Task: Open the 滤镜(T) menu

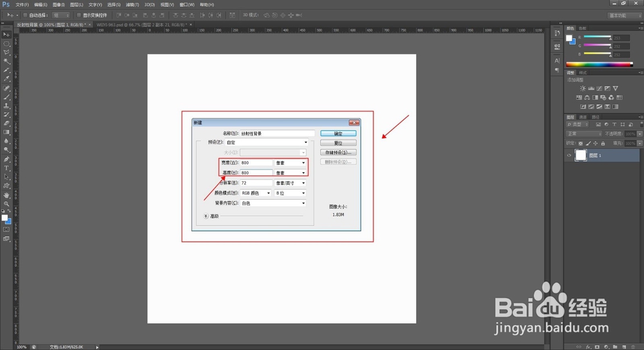Action: click(132, 5)
